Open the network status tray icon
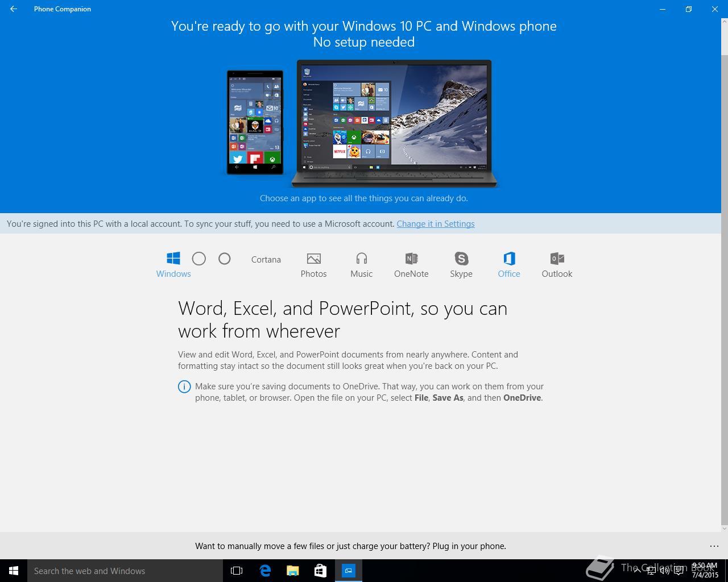The height and width of the screenshot is (582, 728). tap(651, 571)
